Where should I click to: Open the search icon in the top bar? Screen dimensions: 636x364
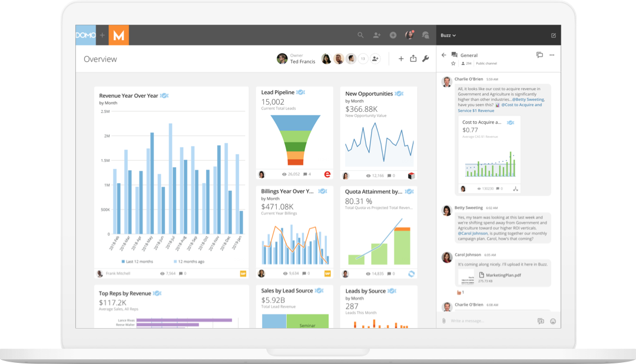(360, 35)
